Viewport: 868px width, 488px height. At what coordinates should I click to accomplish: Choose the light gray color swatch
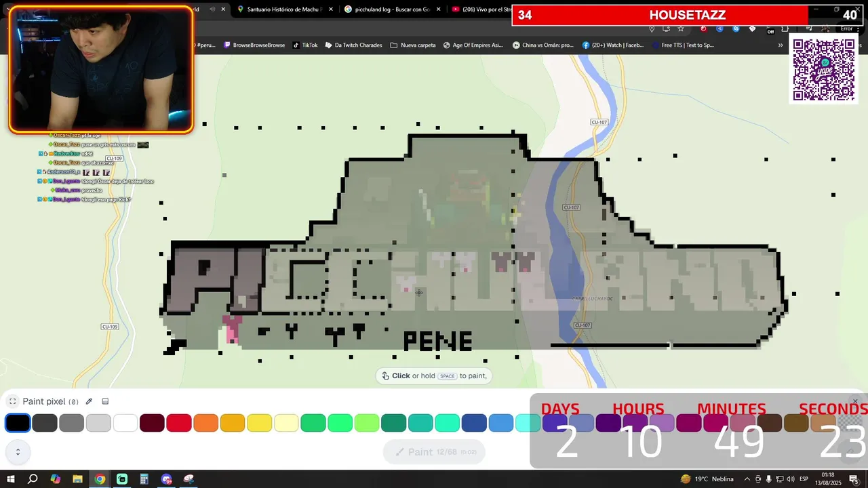tap(98, 423)
